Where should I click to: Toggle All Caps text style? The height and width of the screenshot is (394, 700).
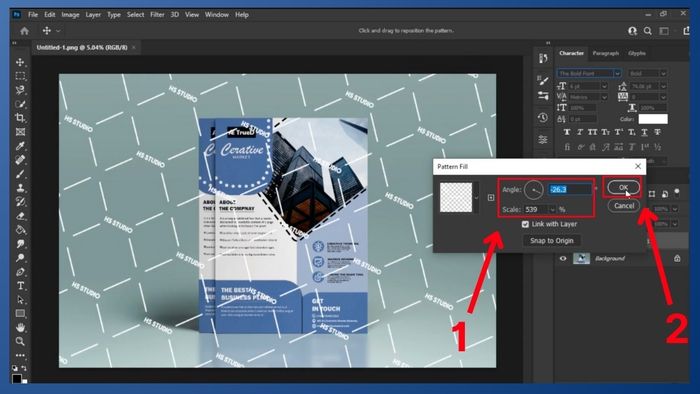pos(592,132)
